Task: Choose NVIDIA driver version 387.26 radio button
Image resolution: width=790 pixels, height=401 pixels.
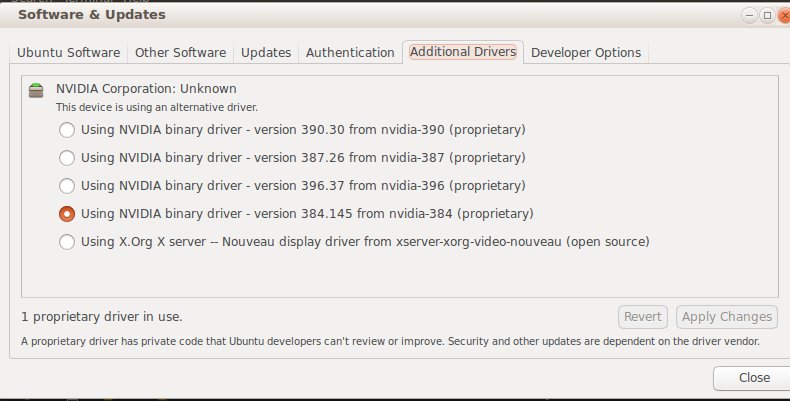Action: pyautogui.click(x=67, y=158)
